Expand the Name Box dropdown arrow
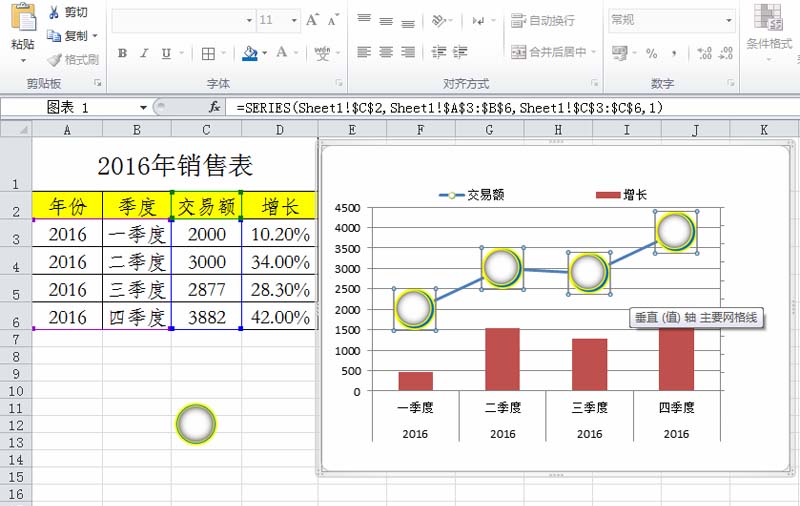The image size is (800, 506). pyautogui.click(x=158, y=106)
